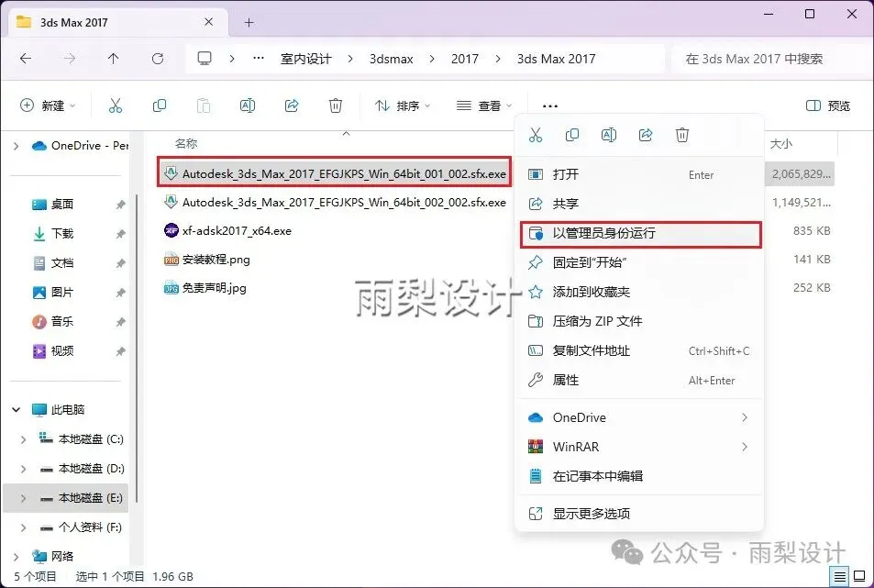Click the xf-adsk2017_x64.exe file icon
This screenshot has height=588, width=874.
tap(171, 230)
